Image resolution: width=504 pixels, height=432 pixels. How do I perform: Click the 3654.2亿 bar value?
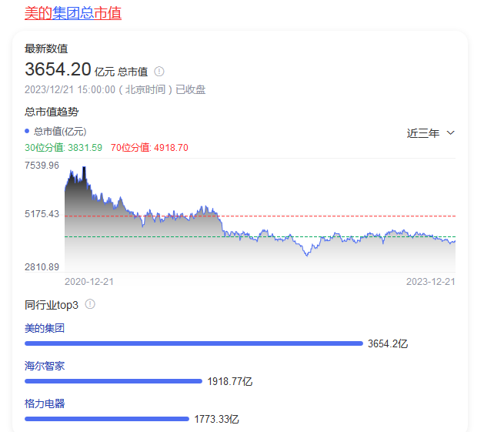388,344
